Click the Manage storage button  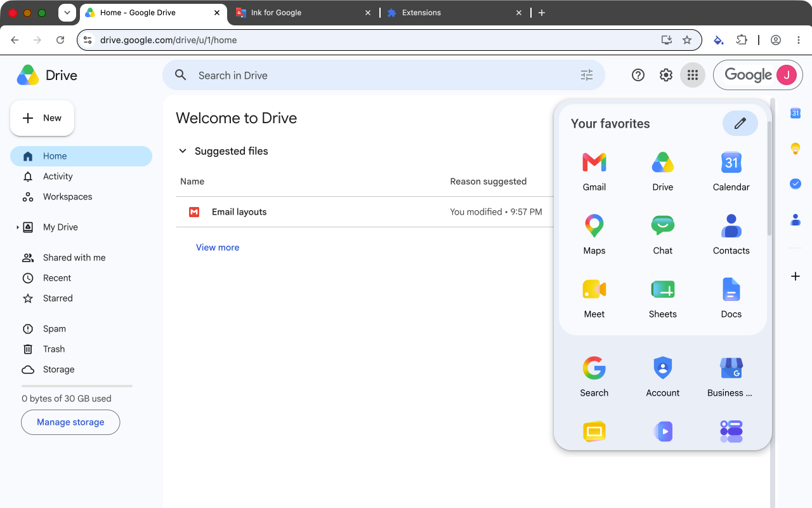point(70,422)
